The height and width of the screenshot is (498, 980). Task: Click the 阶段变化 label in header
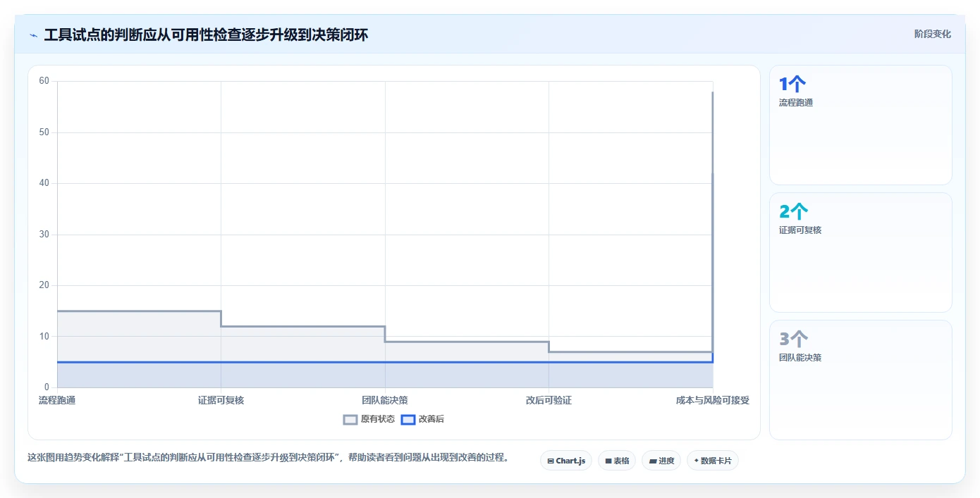click(932, 34)
